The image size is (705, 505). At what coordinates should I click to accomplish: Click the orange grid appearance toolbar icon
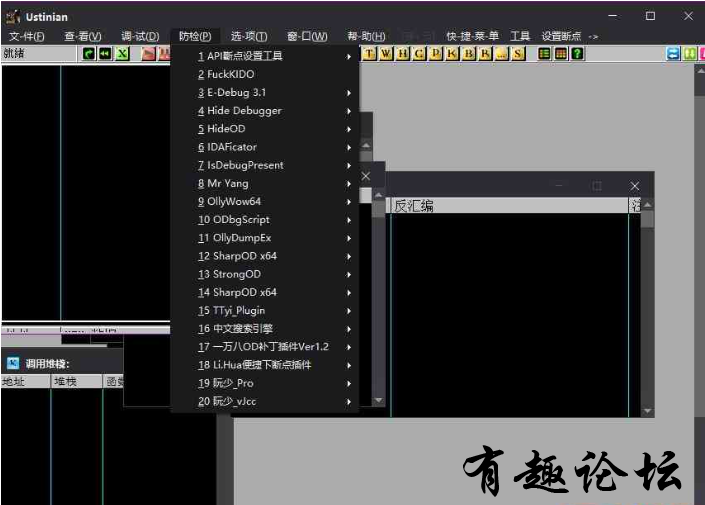pyautogui.click(x=561, y=54)
